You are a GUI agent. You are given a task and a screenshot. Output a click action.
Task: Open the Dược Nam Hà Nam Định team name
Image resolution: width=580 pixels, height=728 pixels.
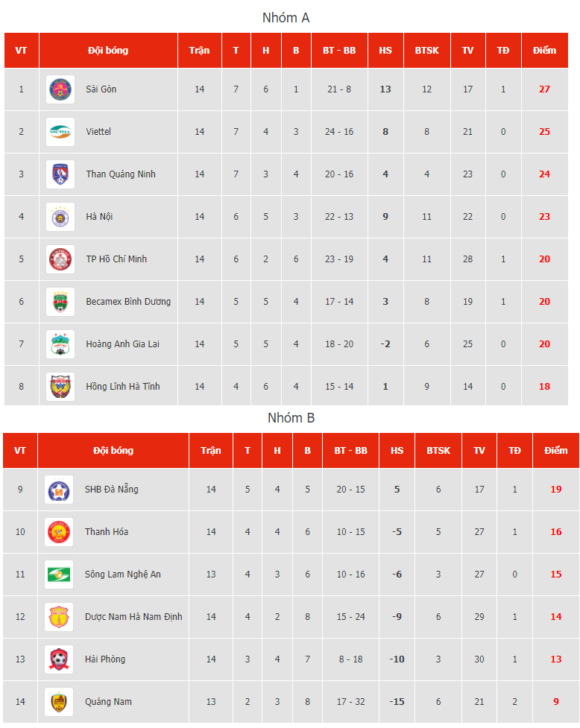pos(133,617)
